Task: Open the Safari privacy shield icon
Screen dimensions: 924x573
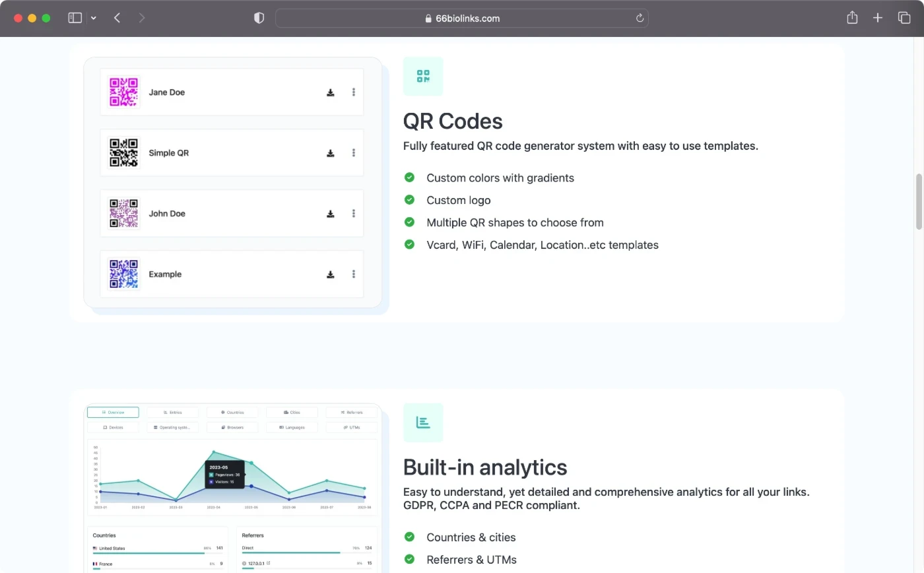Action: (259, 18)
